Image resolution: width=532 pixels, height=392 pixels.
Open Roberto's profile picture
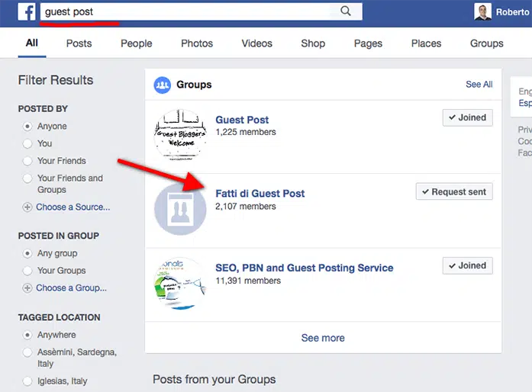click(x=482, y=11)
